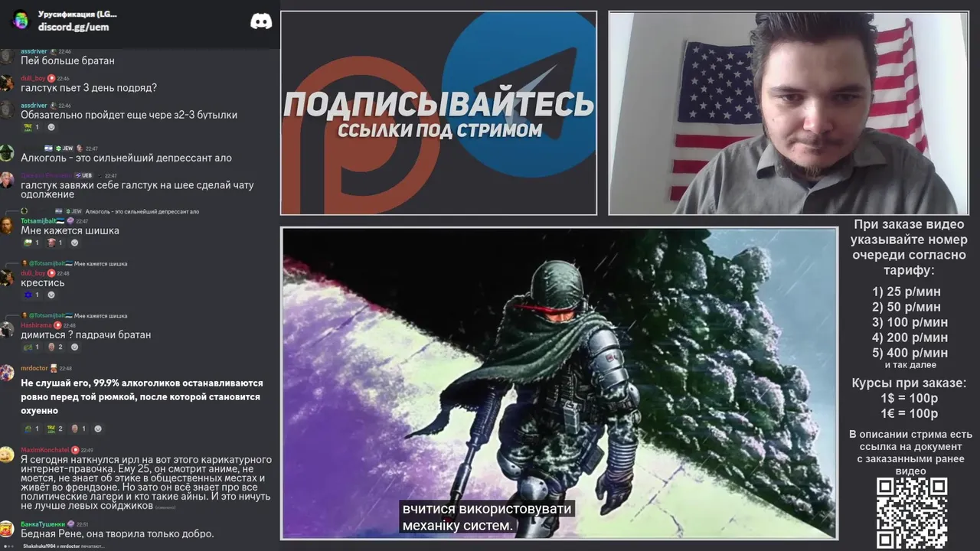This screenshot has width=980, height=551.
Task: Open the 'Урусификация' server name header
Action: click(x=77, y=15)
